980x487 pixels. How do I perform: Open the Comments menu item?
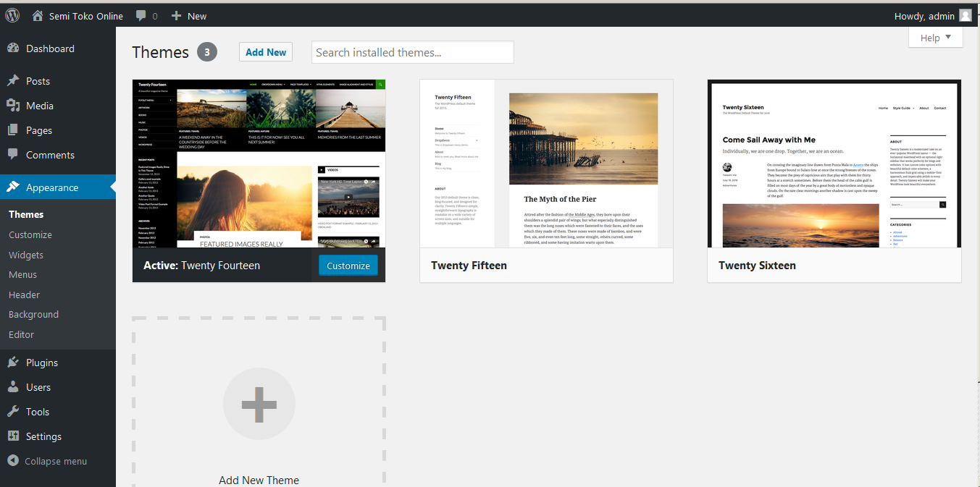tap(50, 155)
